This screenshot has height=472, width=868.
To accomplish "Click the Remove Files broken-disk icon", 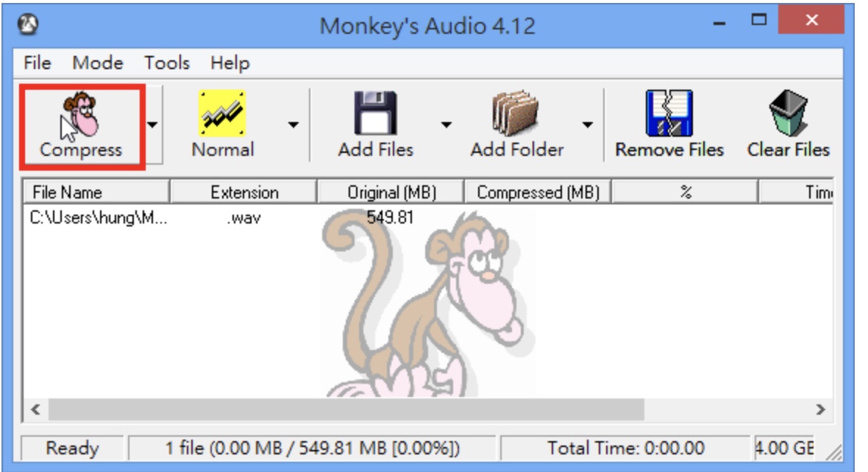I will pos(669,113).
